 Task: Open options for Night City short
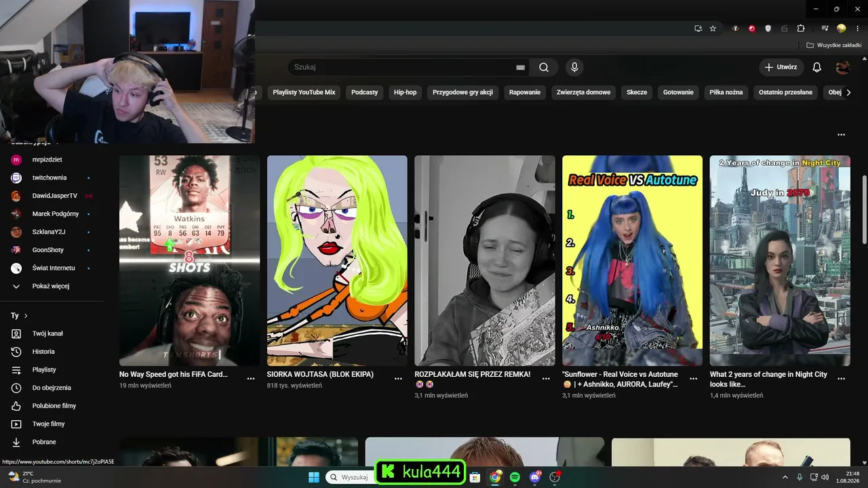tap(842, 379)
